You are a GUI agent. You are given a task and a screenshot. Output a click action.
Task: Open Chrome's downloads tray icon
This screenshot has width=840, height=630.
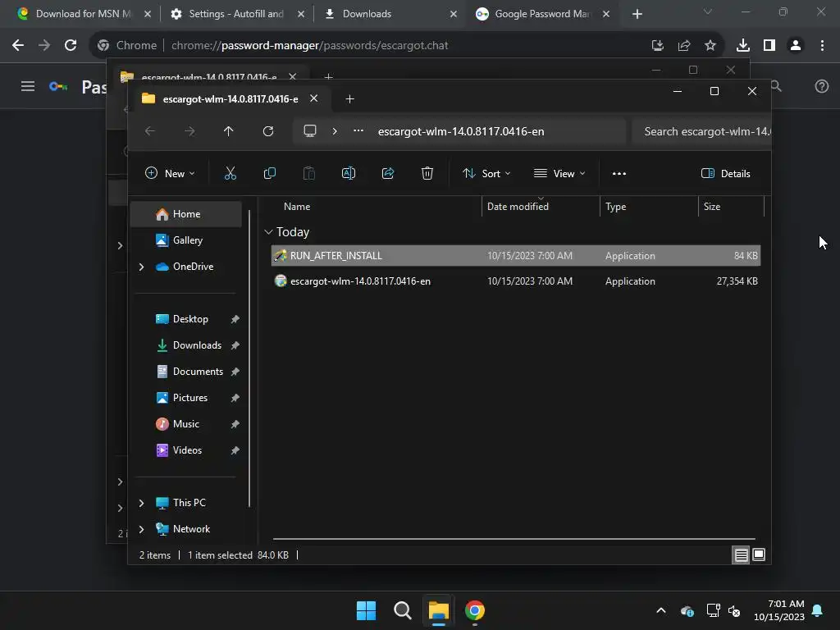(x=742, y=46)
